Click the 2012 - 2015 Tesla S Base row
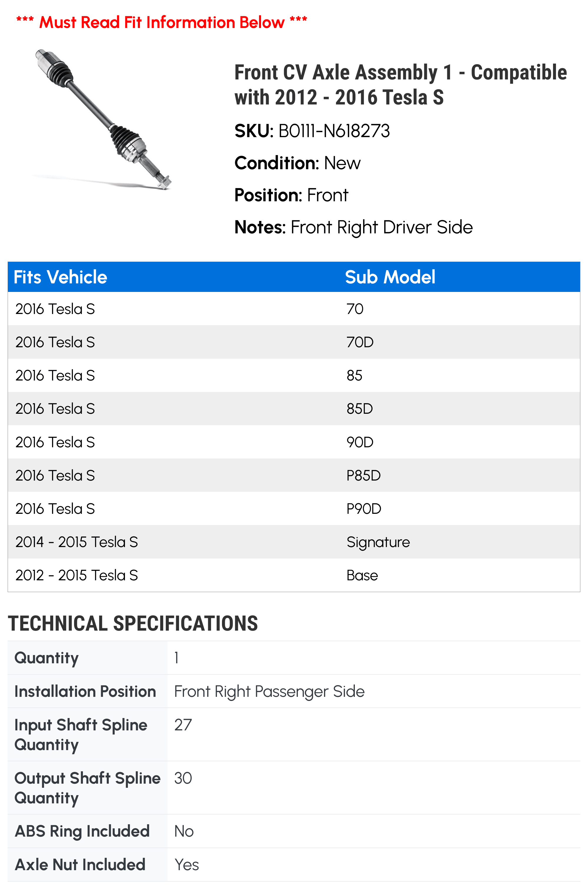This screenshot has height=889, width=588. (294, 575)
